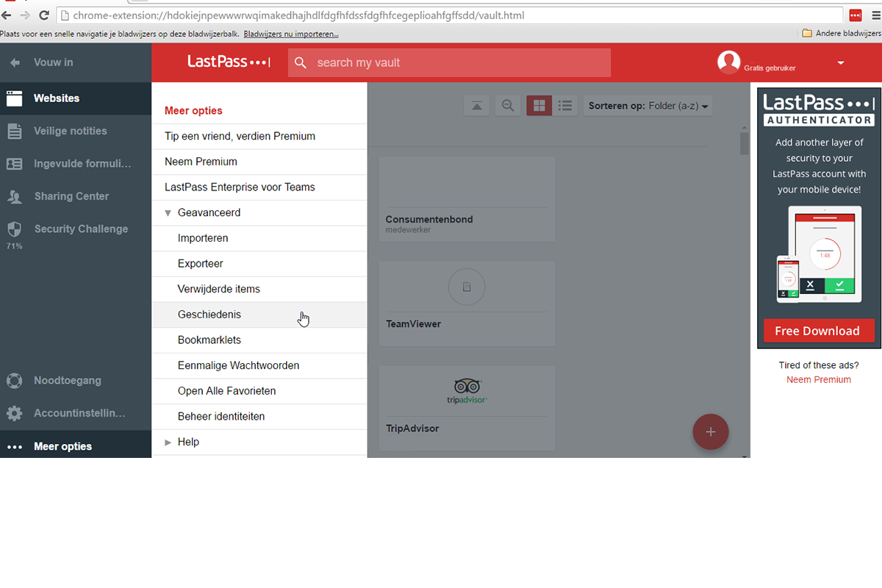The width and height of the screenshot is (882, 588).
Task: Click the Vouw in collapse arrow icon
Action: [x=15, y=62]
